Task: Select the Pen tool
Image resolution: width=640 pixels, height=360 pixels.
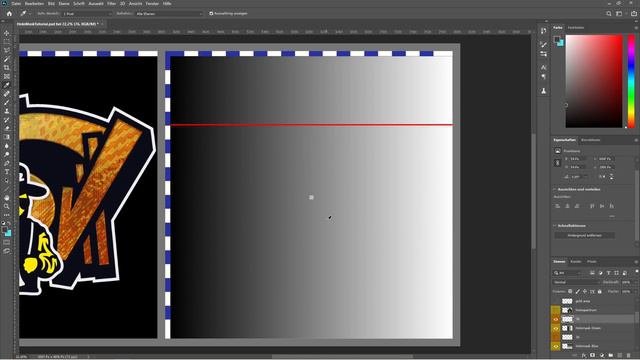Action: click(7, 163)
